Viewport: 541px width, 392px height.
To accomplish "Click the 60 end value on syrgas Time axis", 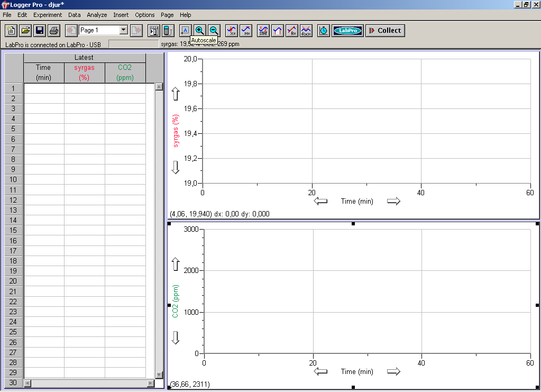I will pos(530,193).
